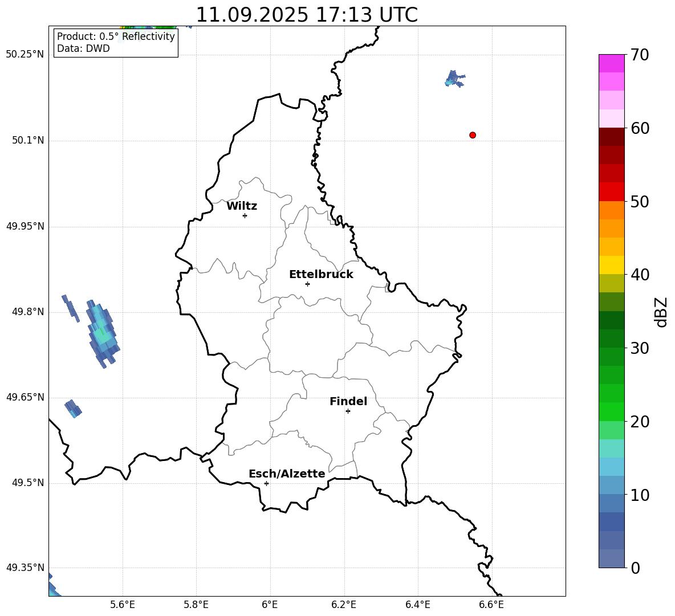
Task: Click the Esch/Alzette city label
Action: [x=287, y=474]
